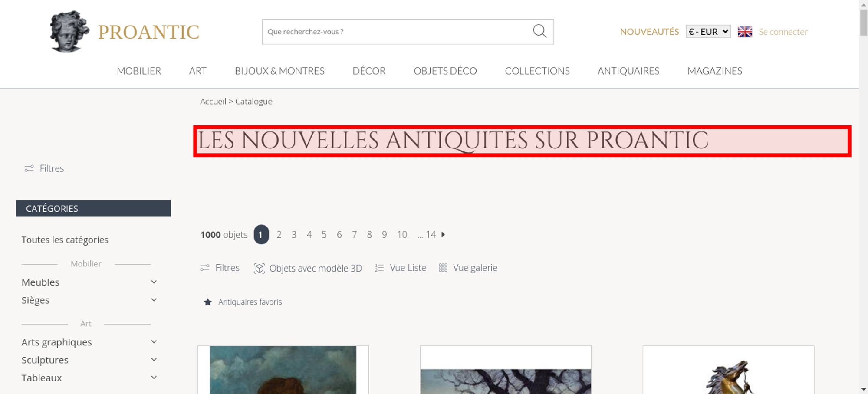Open the MOBILIER menu
Image resolution: width=868 pixels, height=394 pixels.
[x=139, y=71]
